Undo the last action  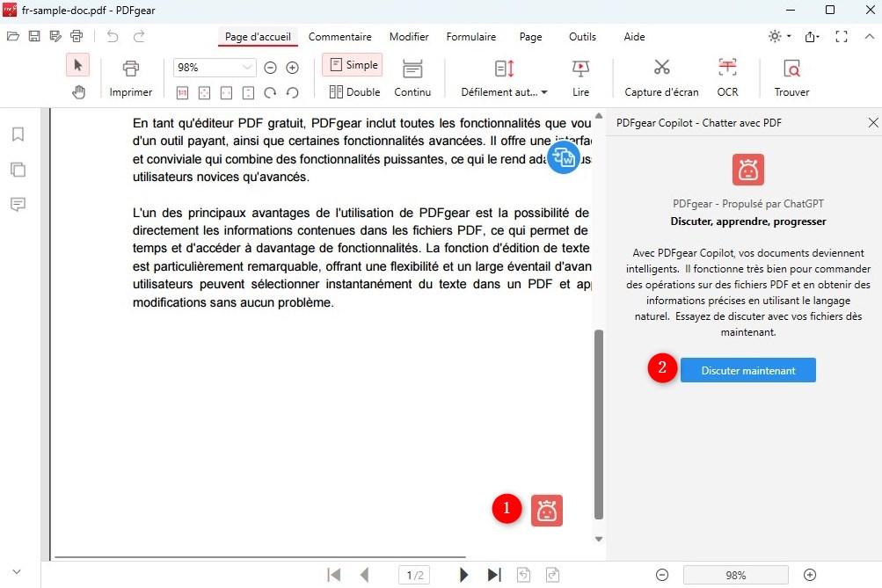coord(113,37)
